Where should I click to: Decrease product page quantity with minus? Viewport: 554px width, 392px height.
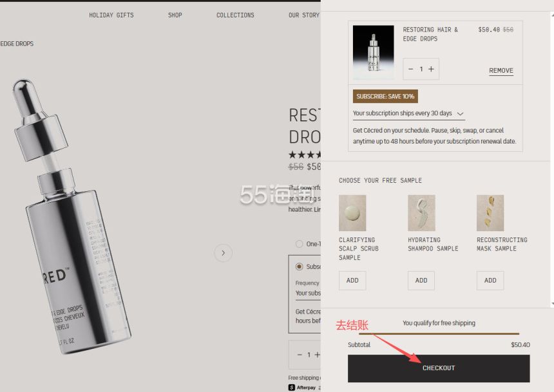[300, 355]
